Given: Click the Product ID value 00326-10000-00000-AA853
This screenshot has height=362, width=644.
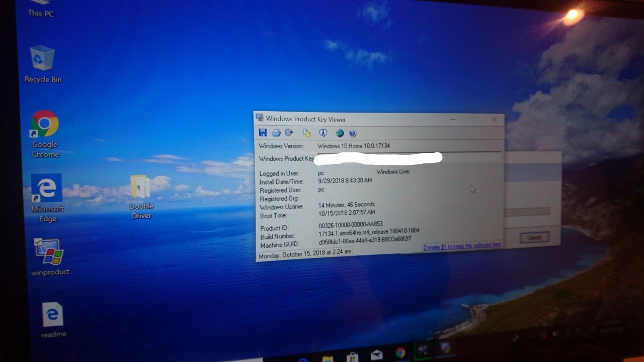Looking at the screenshot, I should click(x=351, y=225).
